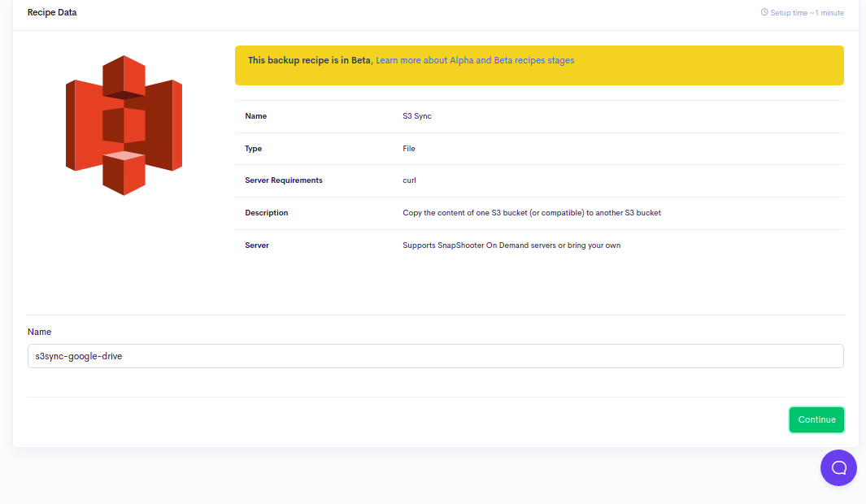The height and width of the screenshot is (504, 866).
Task: Focus the Name input field
Action: [435, 356]
